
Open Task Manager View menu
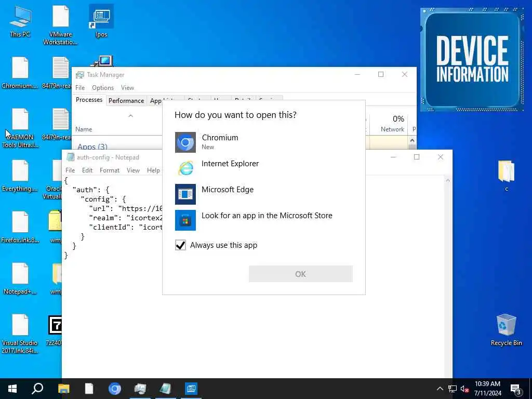tap(128, 87)
